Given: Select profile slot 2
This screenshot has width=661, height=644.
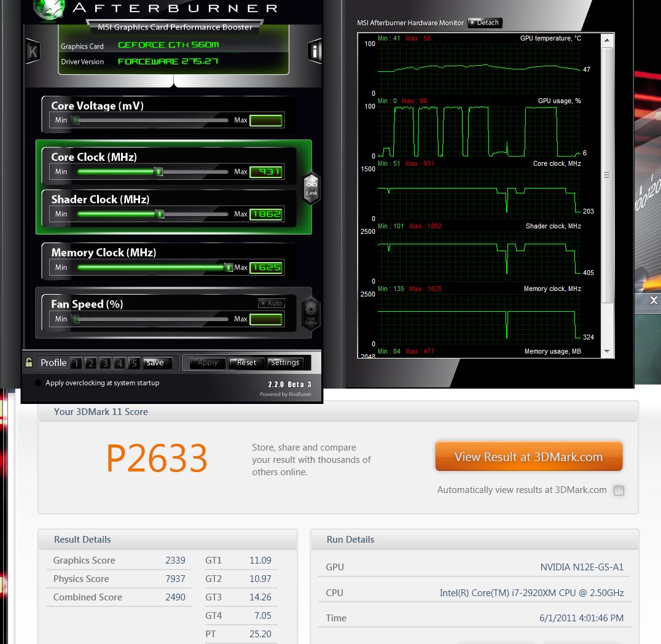Looking at the screenshot, I should tap(91, 363).
